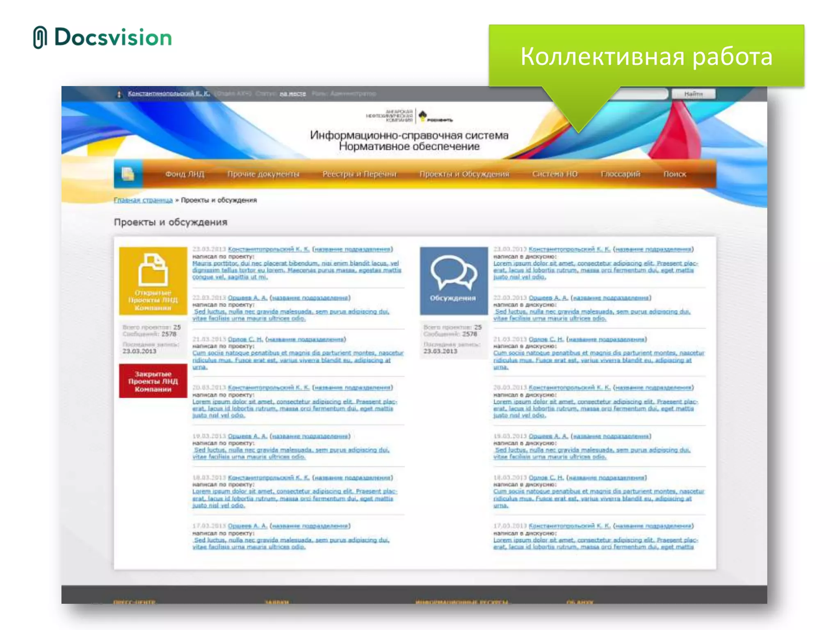
Task: Open 23.03.2013 Константинопольский link in discussions column
Action: point(569,249)
